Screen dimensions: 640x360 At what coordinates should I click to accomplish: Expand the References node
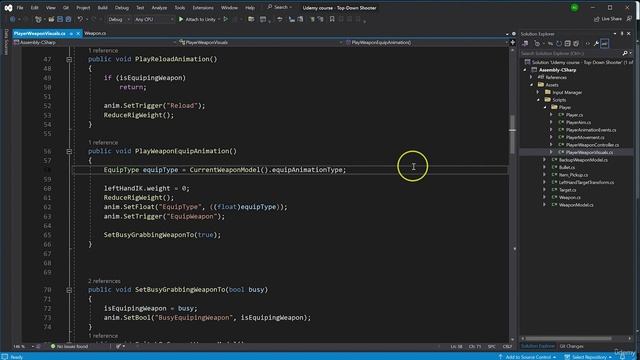coord(532,77)
